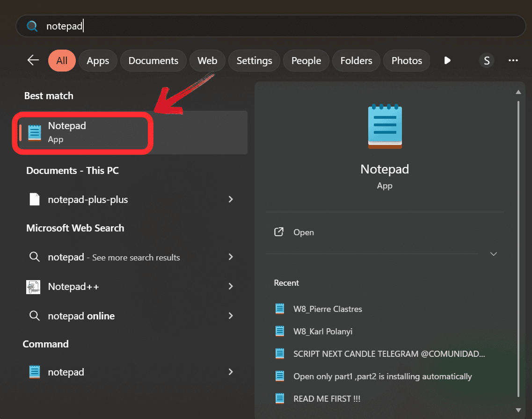This screenshot has width=532, height=419.
Task: Open recent file W8_Karl Polanyi
Action: (x=322, y=332)
